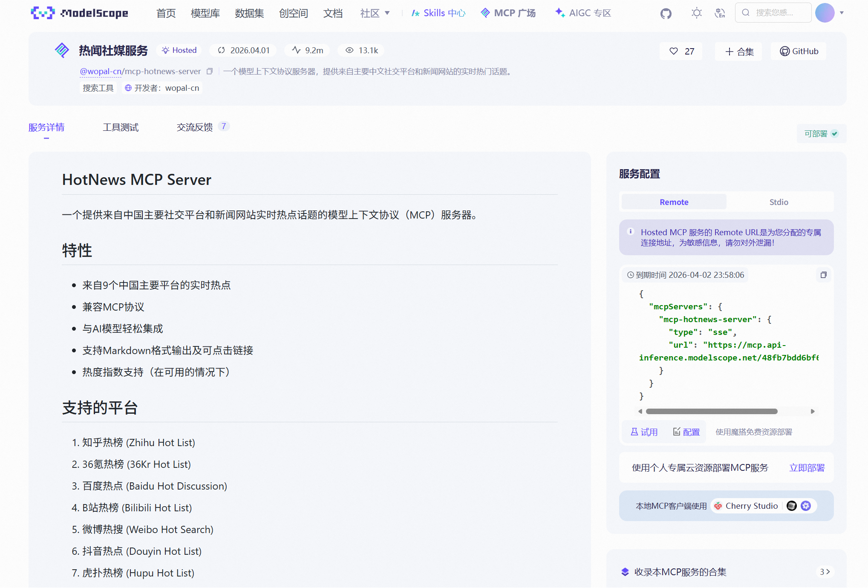Click the 搜索工具 tag

click(x=98, y=88)
